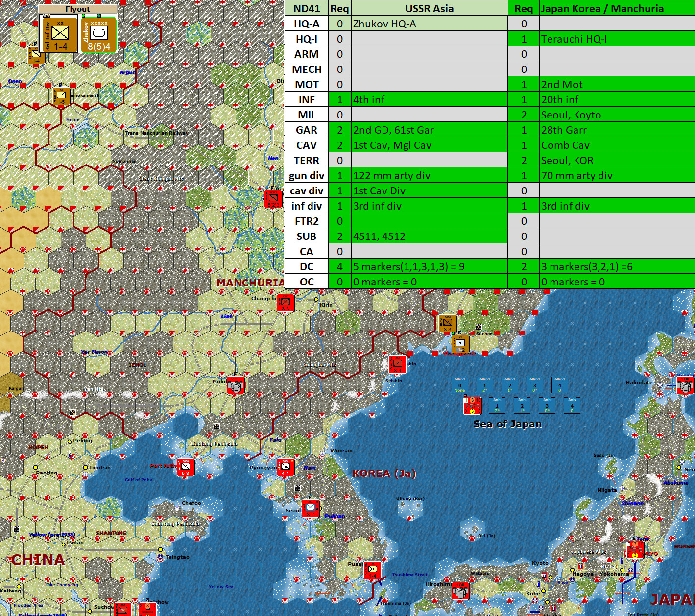Select the Comb Cav 3-4 unit at Seishin
Image resolution: width=695 pixels, height=616 pixels.
(x=397, y=364)
